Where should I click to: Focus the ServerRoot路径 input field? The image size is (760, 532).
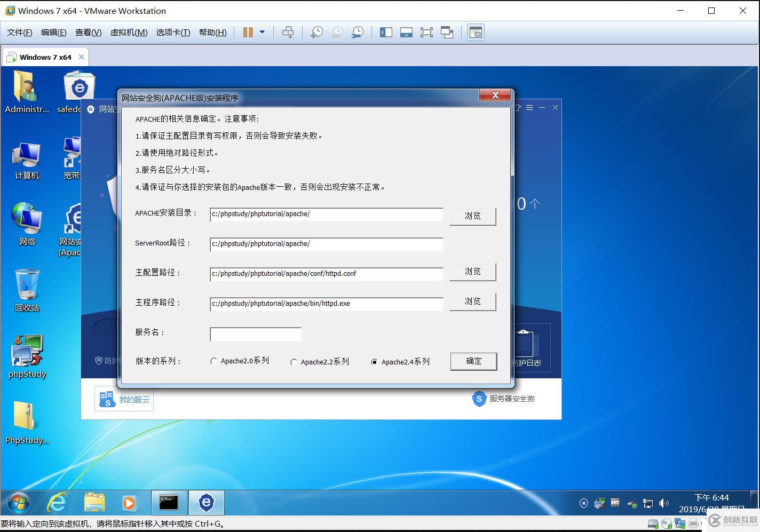pyautogui.click(x=326, y=244)
